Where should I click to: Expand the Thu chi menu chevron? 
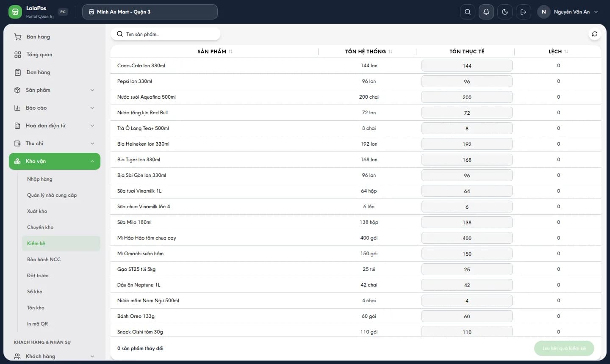pos(92,143)
